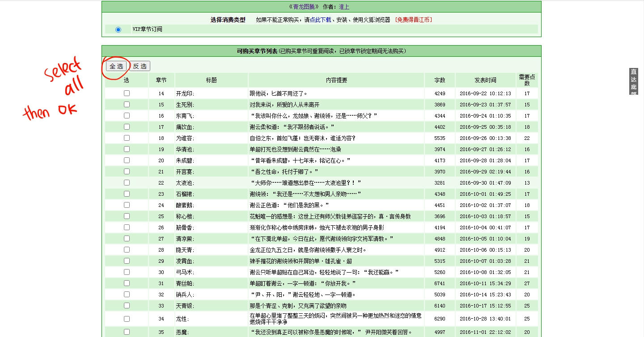Open the 点此下载 download link

(x=320, y=20)
